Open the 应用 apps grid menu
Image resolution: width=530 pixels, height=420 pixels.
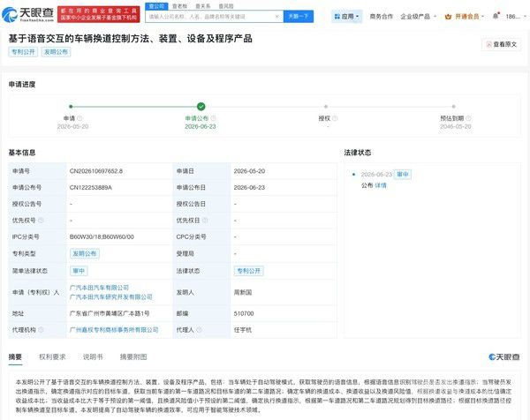point(346,16)
